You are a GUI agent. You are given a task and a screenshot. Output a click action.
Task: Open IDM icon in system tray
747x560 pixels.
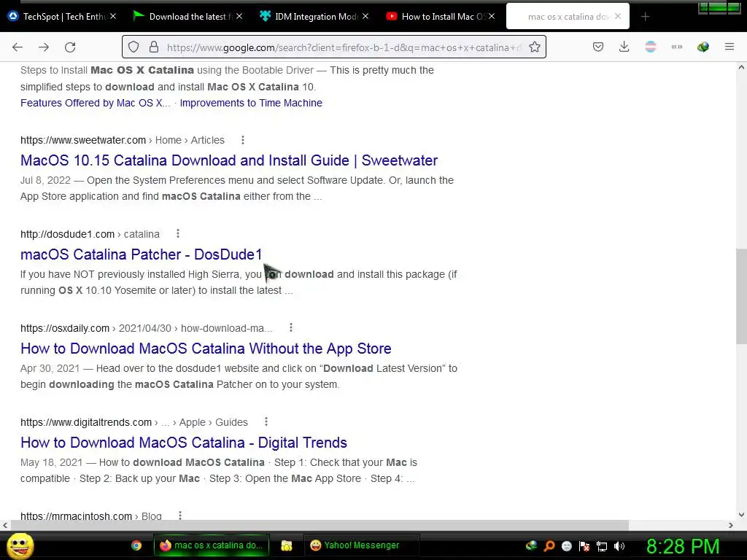pos(531,545)
